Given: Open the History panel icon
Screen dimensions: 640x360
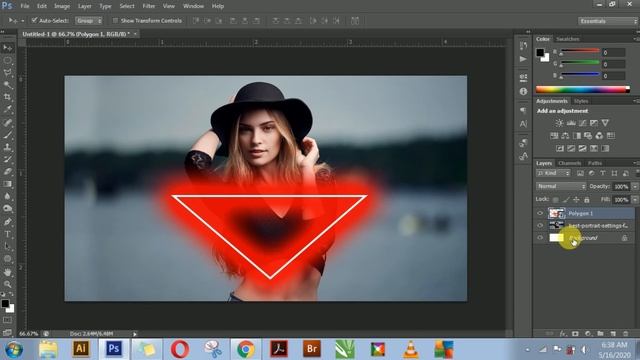Looking at the screenshot, I should (x=523, y=46).
